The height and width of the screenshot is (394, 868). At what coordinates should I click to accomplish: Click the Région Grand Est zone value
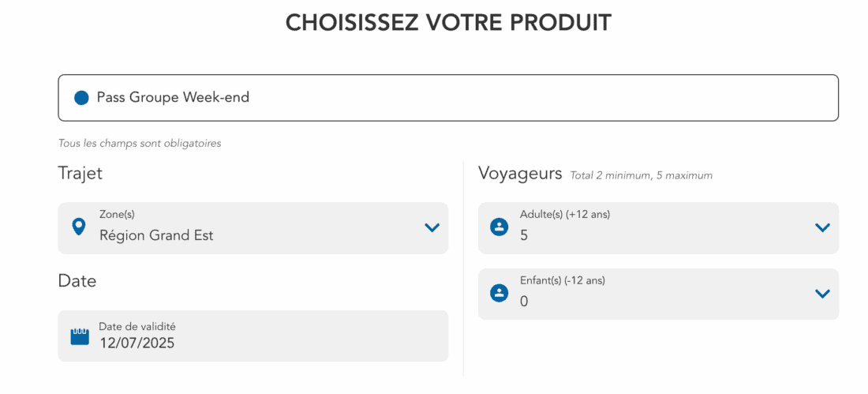pyautogui.click(x=156, y=235)
